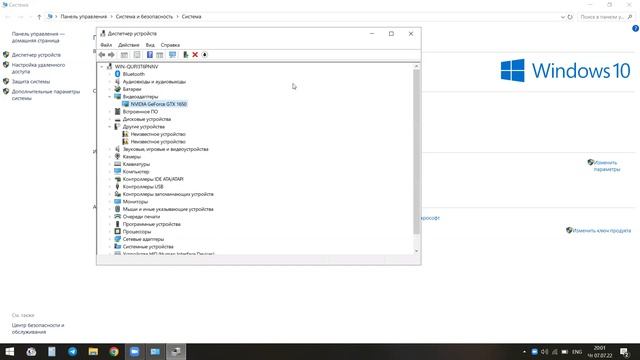640x360 pixels.
Task: Click the update driver toolbar icon
Action: 185,55
